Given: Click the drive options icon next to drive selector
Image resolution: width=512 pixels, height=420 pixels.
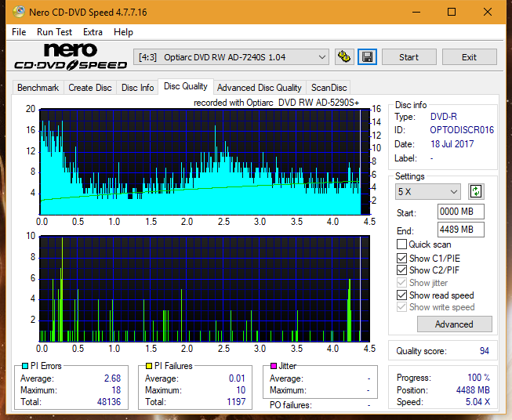Looking at the screenshot, I should click(x=344, y=57).
